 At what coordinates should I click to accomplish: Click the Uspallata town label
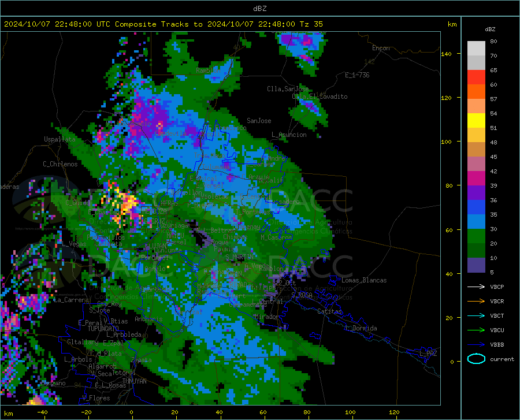tap(60, 139)
